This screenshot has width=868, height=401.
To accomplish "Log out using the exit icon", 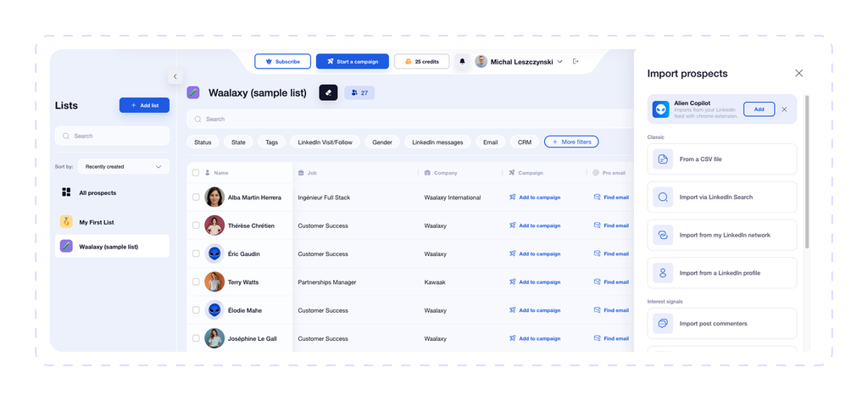I will coord(576,62).
